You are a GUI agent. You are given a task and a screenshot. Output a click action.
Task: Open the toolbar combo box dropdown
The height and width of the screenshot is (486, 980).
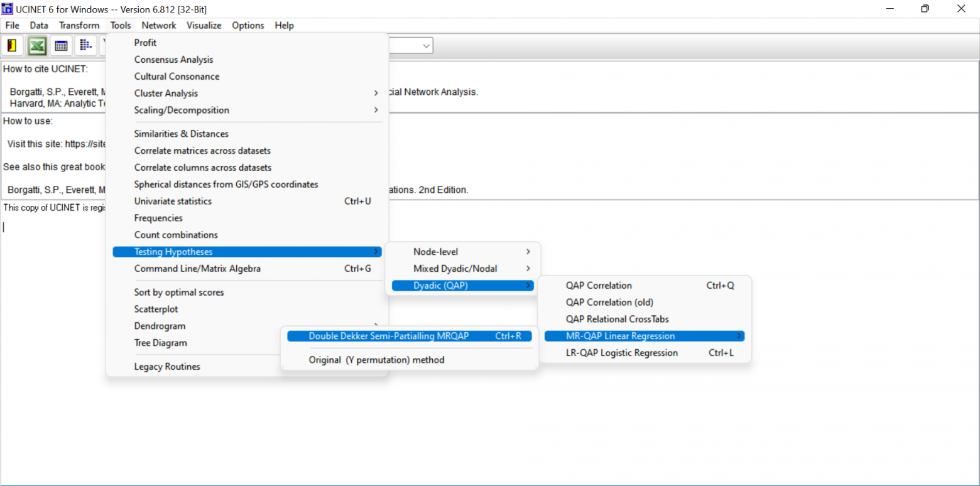click(x=427, y=46)
